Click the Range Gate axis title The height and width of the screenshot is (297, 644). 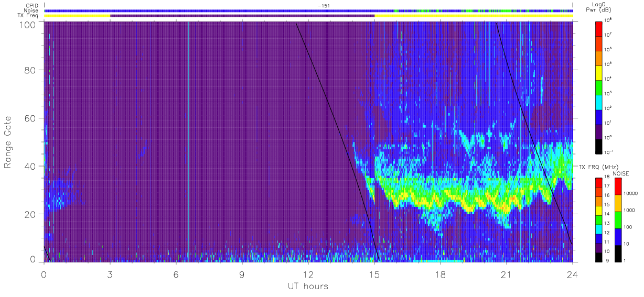pos(8,142)
